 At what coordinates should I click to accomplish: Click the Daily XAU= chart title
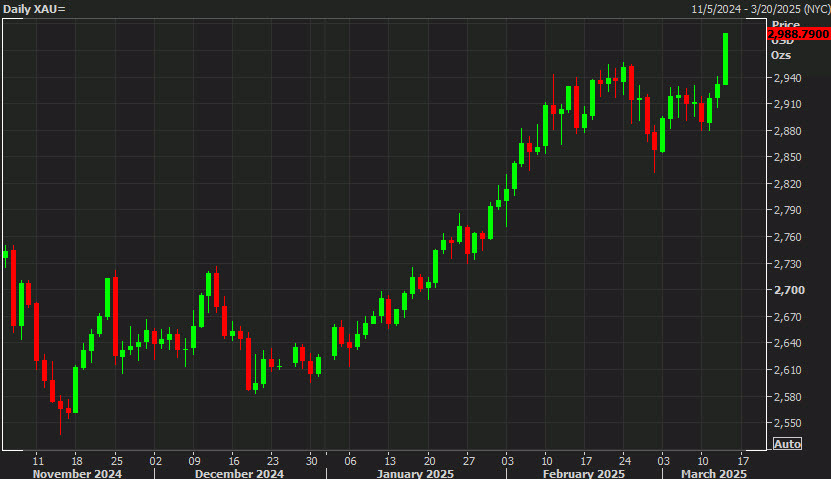[x=34, y=9]
